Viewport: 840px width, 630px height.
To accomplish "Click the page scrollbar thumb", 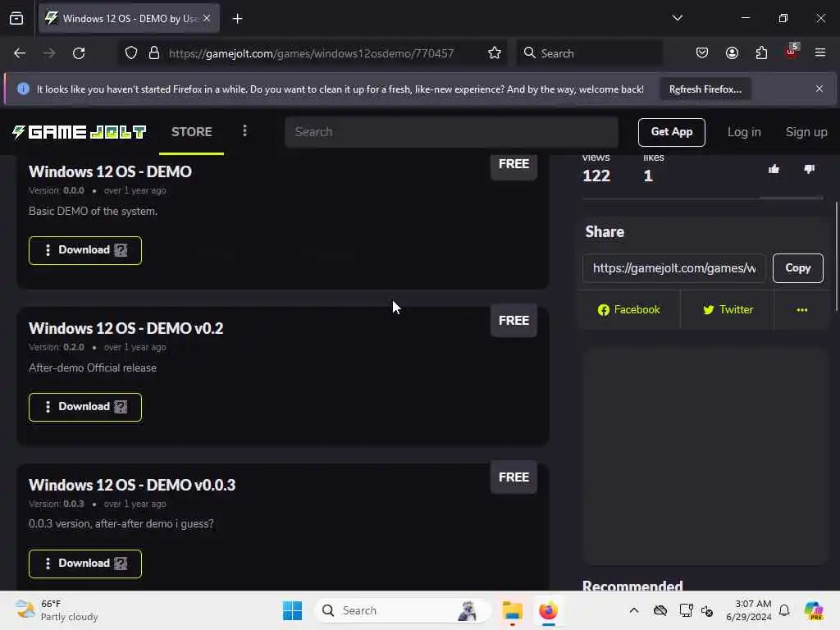I will click(x=836, y=256).
